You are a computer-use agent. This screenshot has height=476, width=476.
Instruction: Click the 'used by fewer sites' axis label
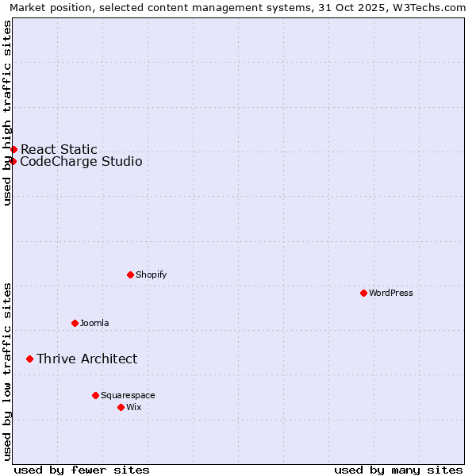[x=82, y=470]
